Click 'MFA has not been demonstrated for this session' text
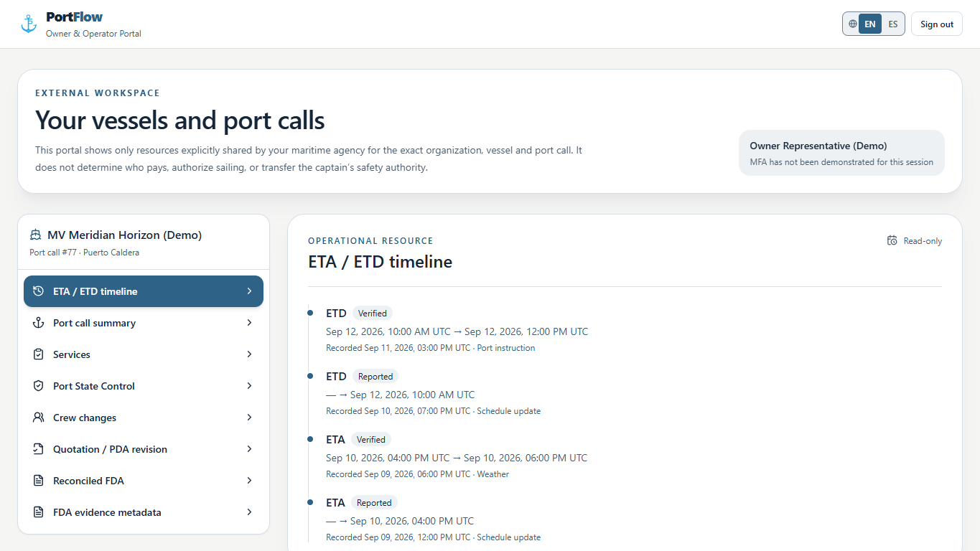 841,162
